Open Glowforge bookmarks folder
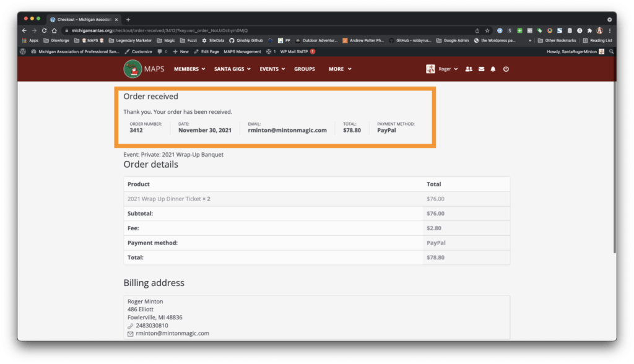 tap(56, 40)
